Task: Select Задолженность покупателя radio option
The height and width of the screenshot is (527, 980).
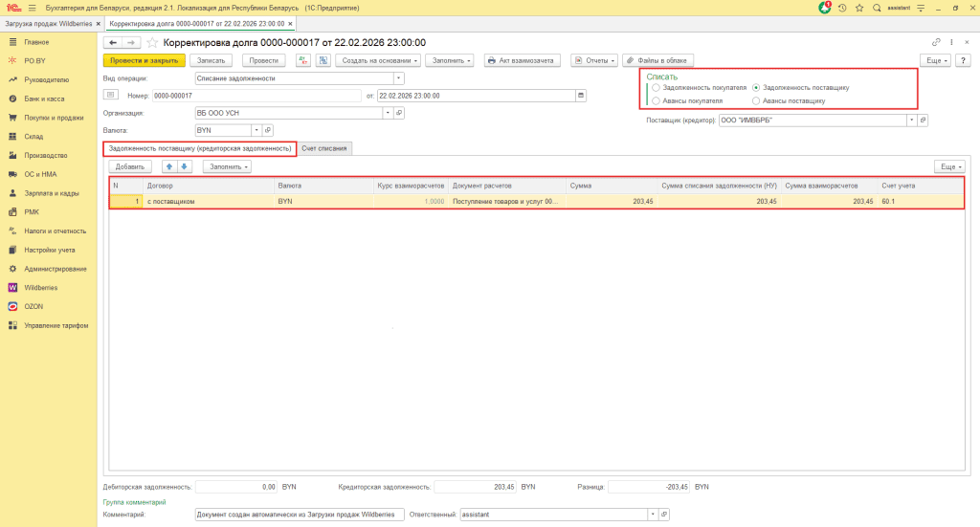Action: click(x=656, y=87)
